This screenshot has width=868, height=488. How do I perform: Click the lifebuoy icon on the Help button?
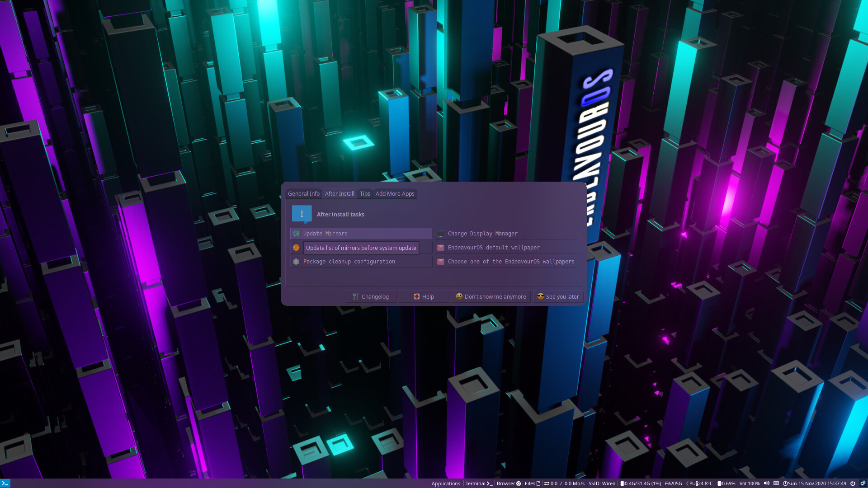[416, 296]
